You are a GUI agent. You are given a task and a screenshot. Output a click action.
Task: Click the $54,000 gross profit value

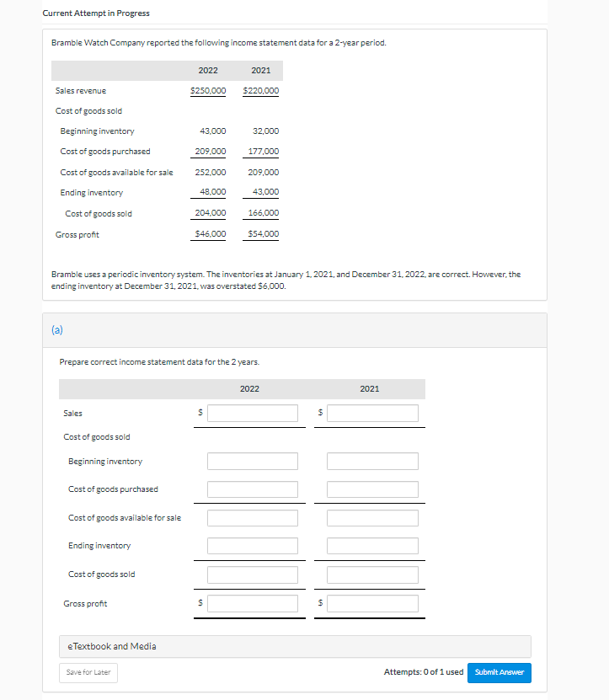pos(264,234)
